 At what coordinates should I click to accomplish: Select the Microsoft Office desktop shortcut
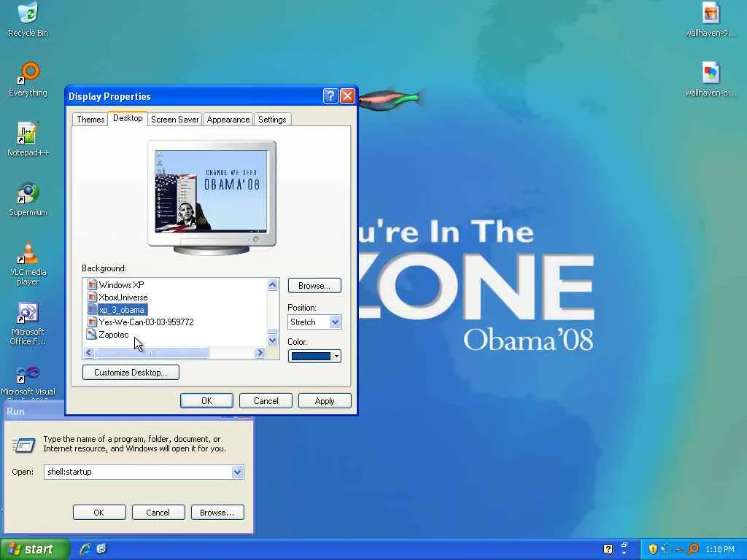[28, 323]
